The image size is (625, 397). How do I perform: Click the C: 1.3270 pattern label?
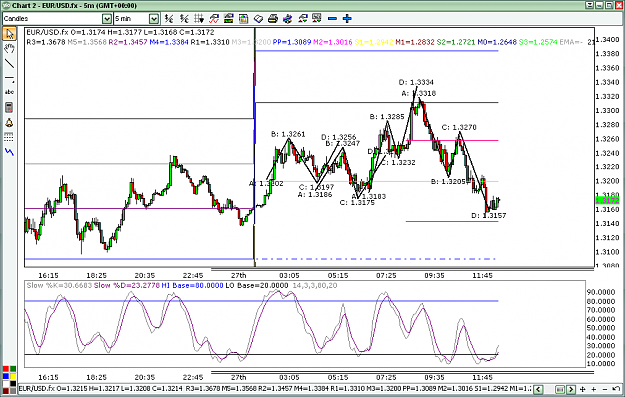coord(459,128)
